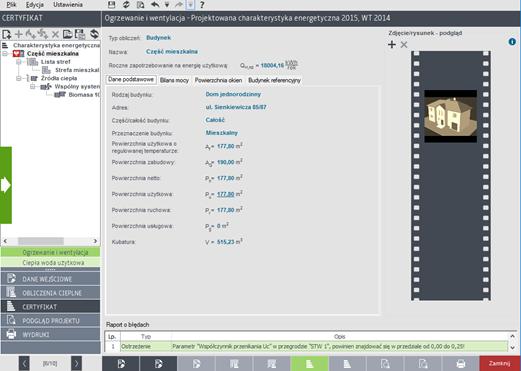The image size is (521, 371).
Task: Open the Budynek referencyjny tab
Action: [x=274, y=80]
